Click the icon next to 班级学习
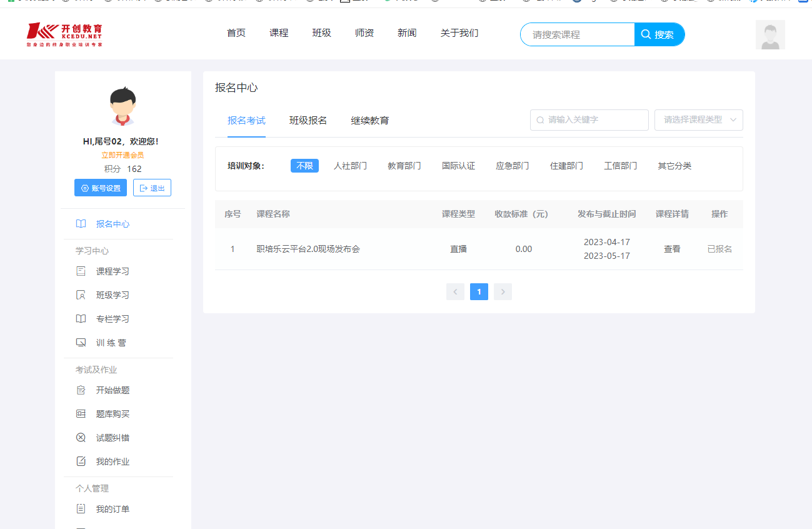This screenshot has height=529, width=812. click(x=81, y=295)
